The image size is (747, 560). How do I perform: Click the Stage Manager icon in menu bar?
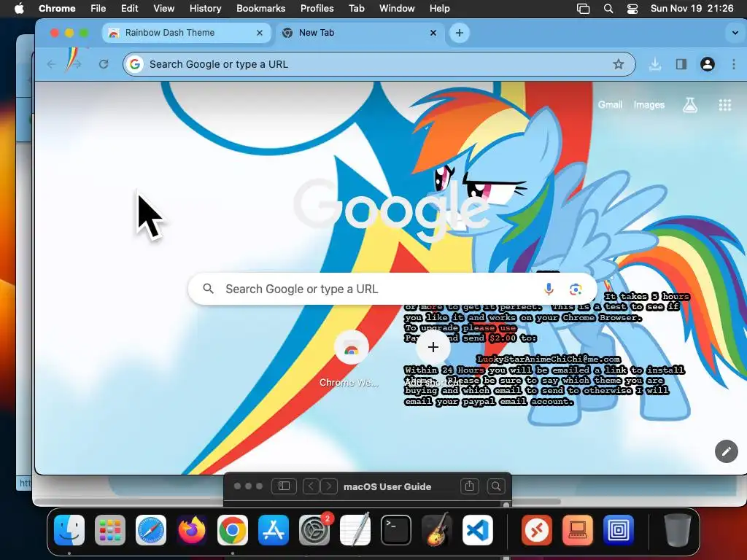[x=583, y=9]
